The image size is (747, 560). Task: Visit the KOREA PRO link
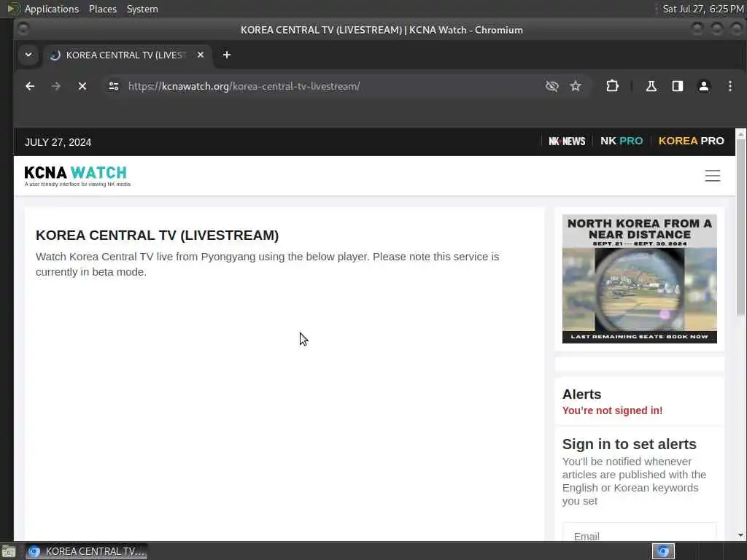click(x=692, y=141)
